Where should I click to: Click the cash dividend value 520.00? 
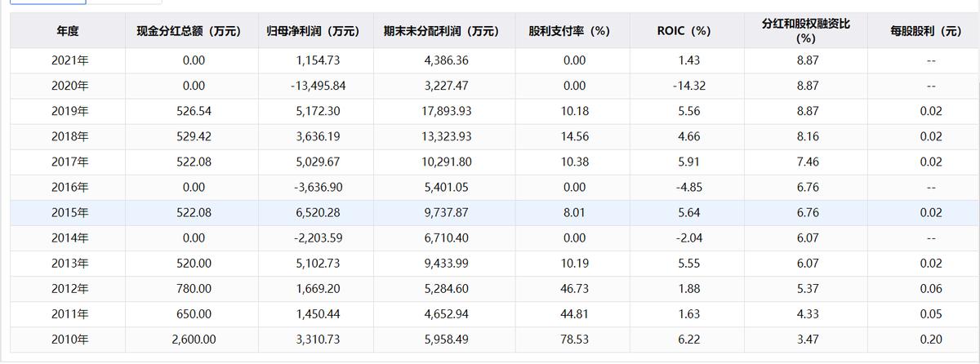click(x=194, y=264)
